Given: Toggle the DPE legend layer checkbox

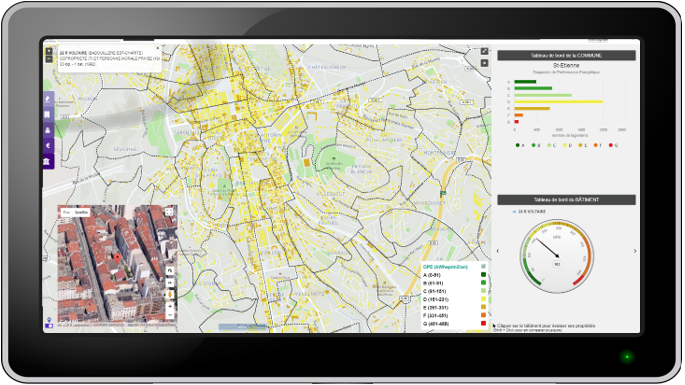Looking at the screenshot, I should click(x=483, y=267).
